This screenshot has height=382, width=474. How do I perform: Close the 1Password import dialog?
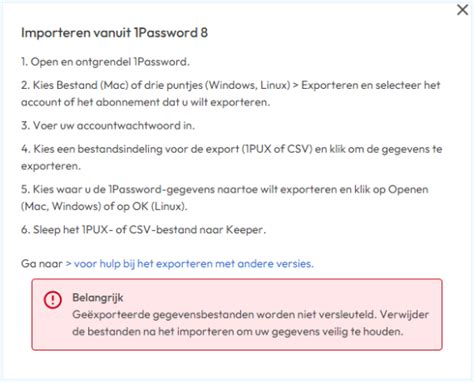[x=462, y=10]
